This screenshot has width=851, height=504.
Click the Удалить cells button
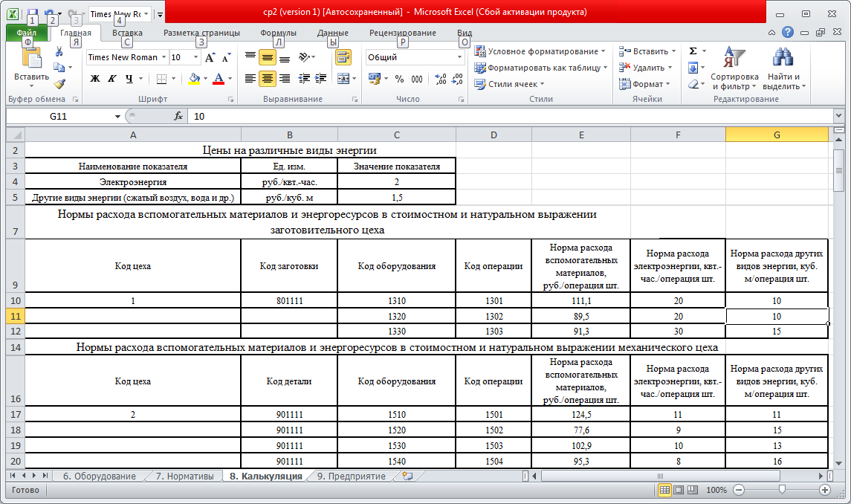point(646,68)
